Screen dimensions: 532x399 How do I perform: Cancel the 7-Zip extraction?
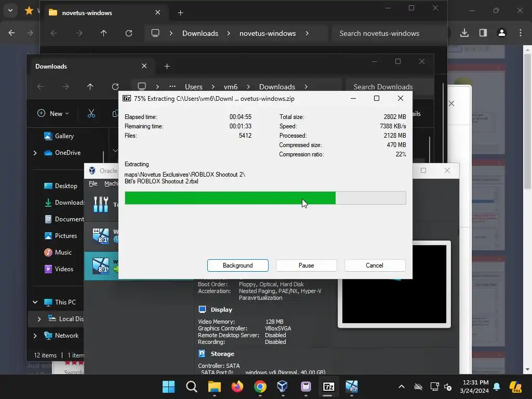pyautogui.click(x=375, y=265)
